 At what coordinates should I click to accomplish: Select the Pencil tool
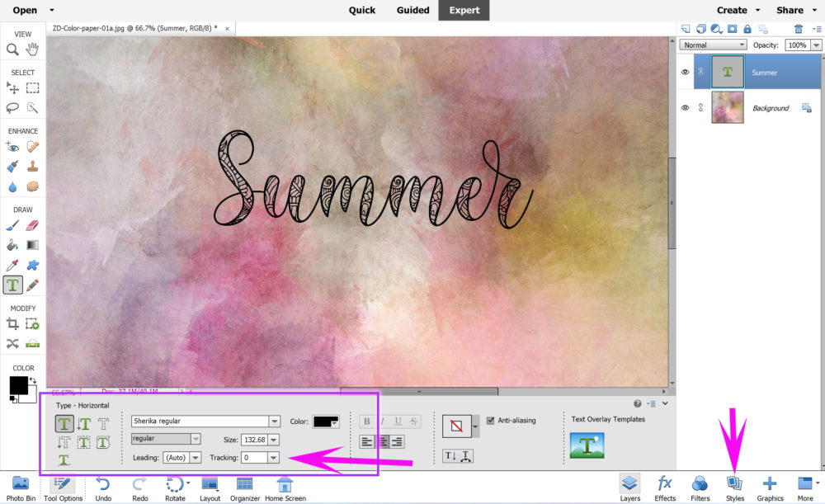[33, 285]
